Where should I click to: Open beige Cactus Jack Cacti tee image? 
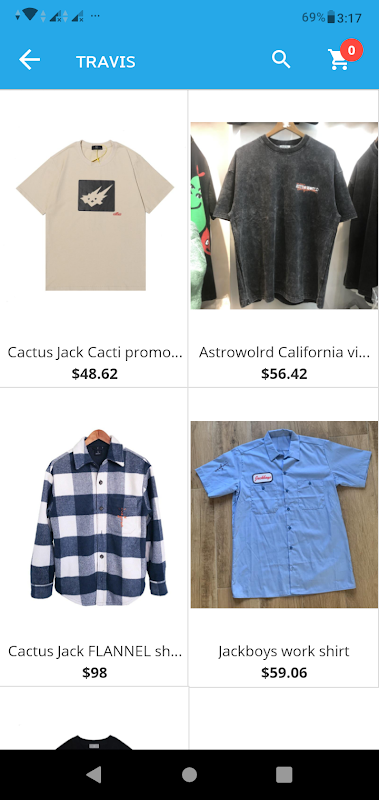tap(95, 215)
